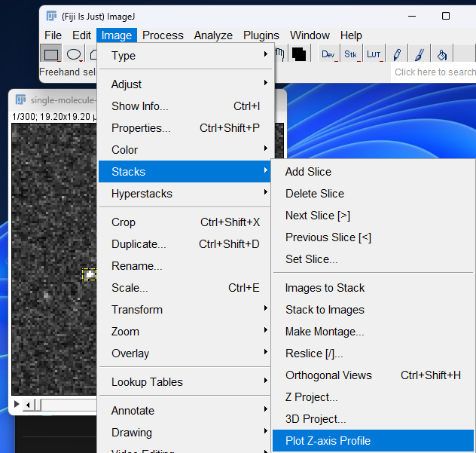Open the Window menu
Viewport: 476px width, 453px height.
click(310, 35)
